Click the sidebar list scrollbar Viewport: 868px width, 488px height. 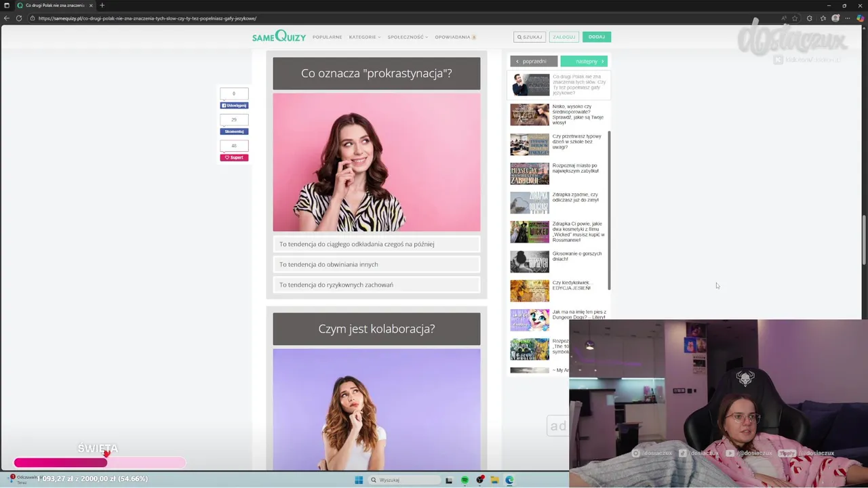[x=609, y=210]
